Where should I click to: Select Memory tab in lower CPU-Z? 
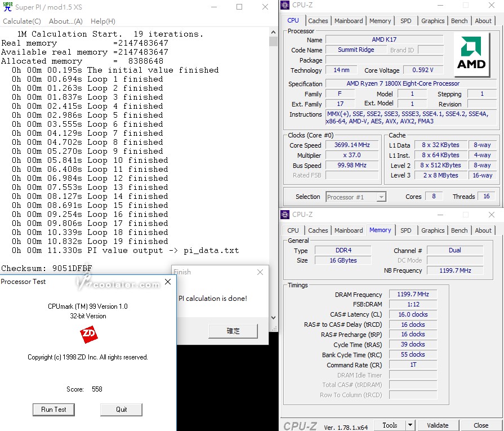click(x=380, y=230)
